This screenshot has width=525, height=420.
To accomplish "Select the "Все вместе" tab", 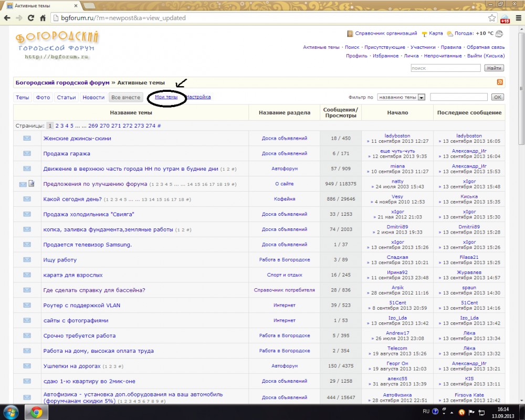I will pos(126,98).
